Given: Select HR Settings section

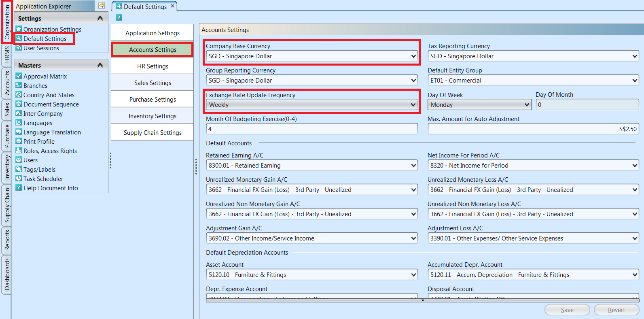Looking at the screenshot, I should coord(153,66).
